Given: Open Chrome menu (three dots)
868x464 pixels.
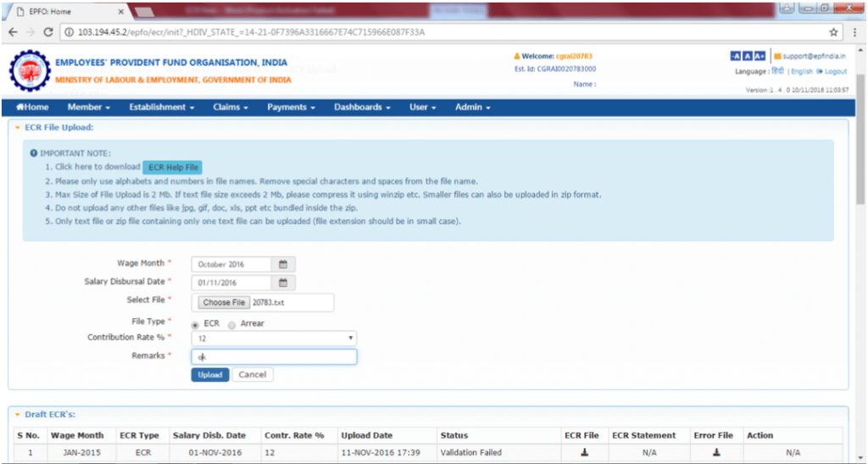Looking at the screenshot, I should (856, 32).
